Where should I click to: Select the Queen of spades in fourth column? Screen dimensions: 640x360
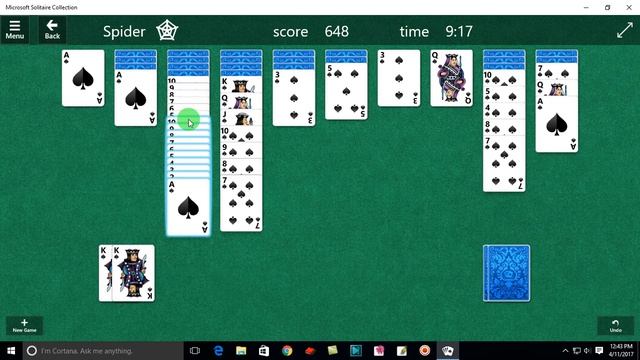click(x=241, y=101)
